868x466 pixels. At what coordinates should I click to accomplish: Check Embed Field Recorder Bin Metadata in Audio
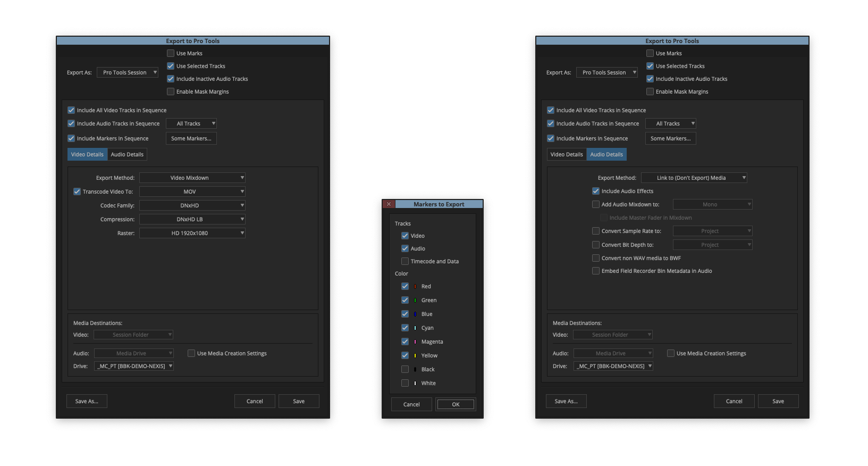pos(596,271)
